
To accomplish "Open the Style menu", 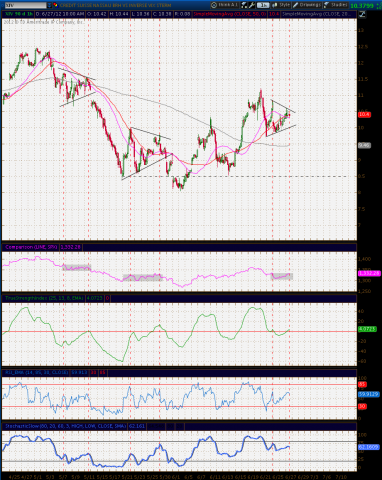I will [281, 5].
